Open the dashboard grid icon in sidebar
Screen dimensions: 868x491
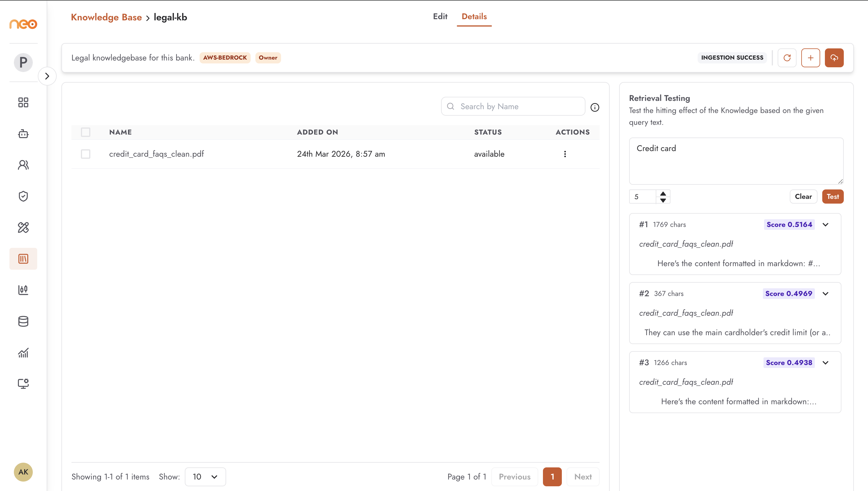coord(23,102)
